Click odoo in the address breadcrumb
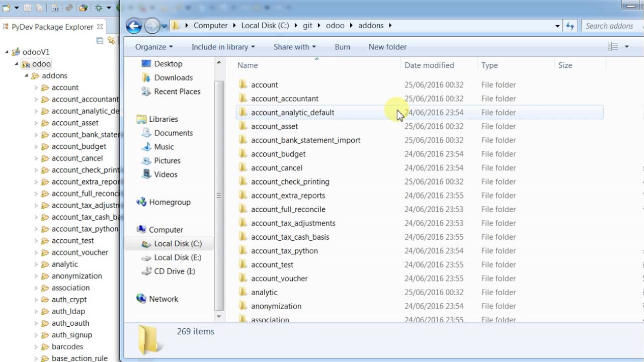This screenshot has width=644, height=362. point(336,26)
